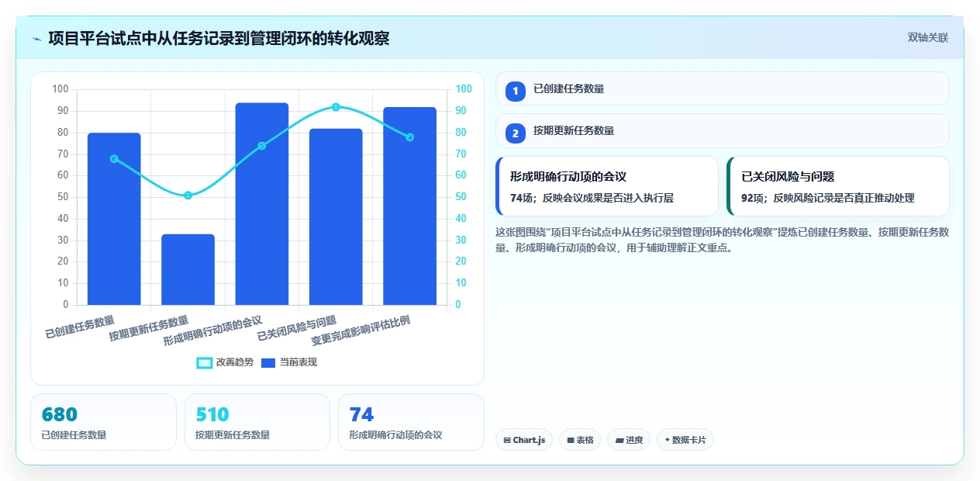Click the 进度 tag
Viewport: 980px width, 481px height.
point(629,440)
